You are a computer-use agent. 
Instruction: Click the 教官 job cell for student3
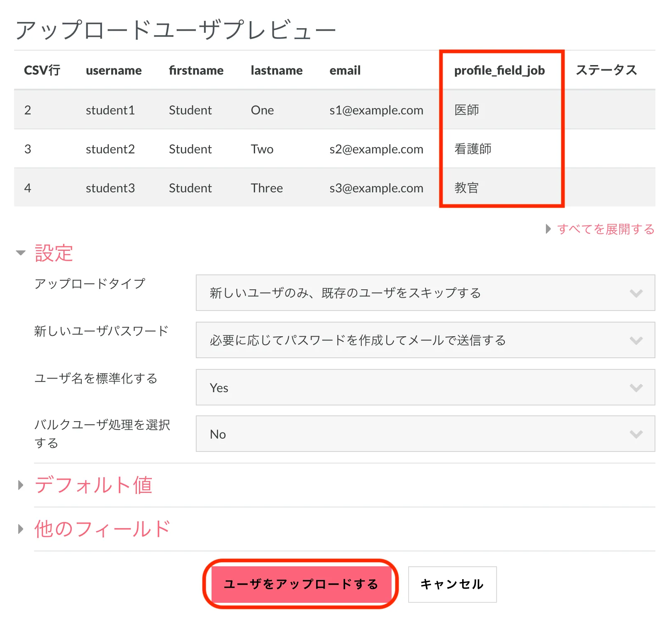[466, 188]
